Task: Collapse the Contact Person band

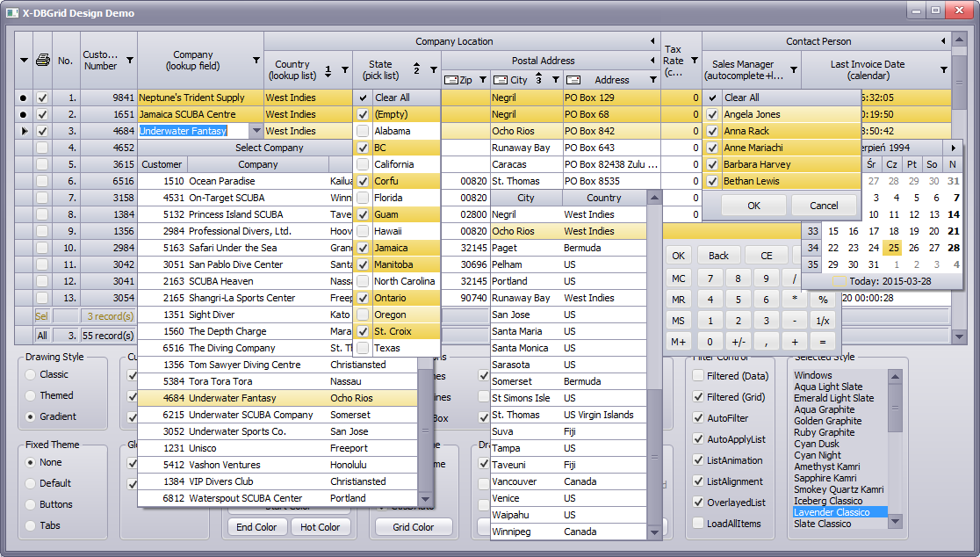Action: pyautogui.click(x=944, y=41)
